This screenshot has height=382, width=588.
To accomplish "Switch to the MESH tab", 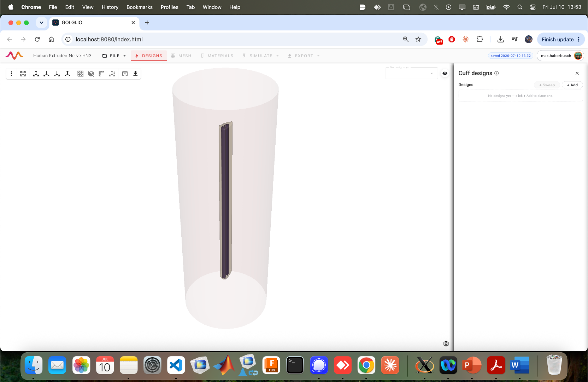I will click(181, 56).
